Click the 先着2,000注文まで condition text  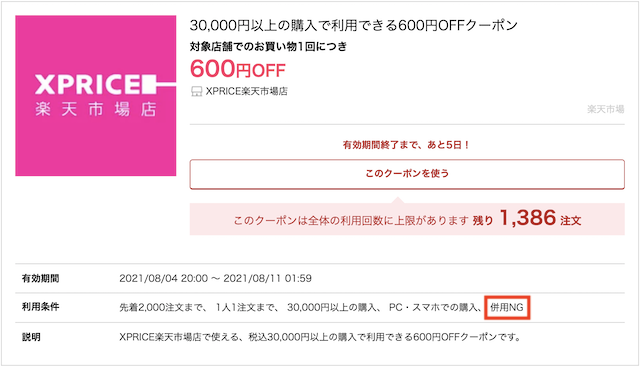pos(163,307)
